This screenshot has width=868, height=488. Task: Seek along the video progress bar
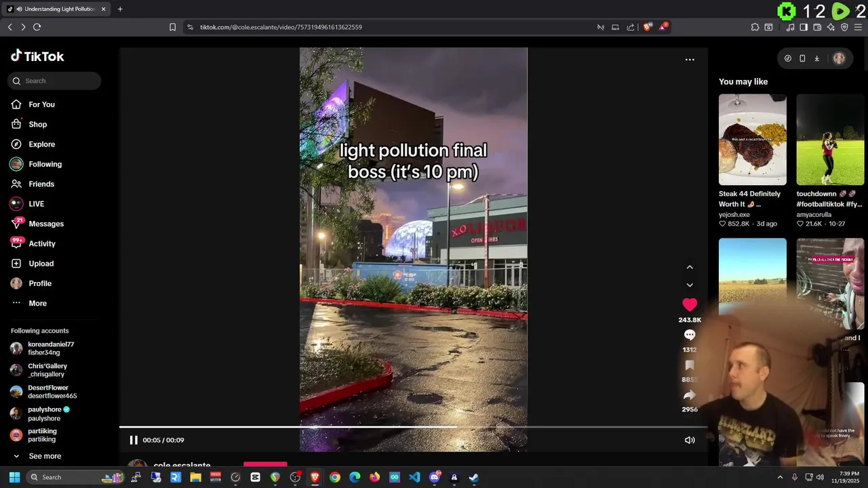click(x=414, y=427)
